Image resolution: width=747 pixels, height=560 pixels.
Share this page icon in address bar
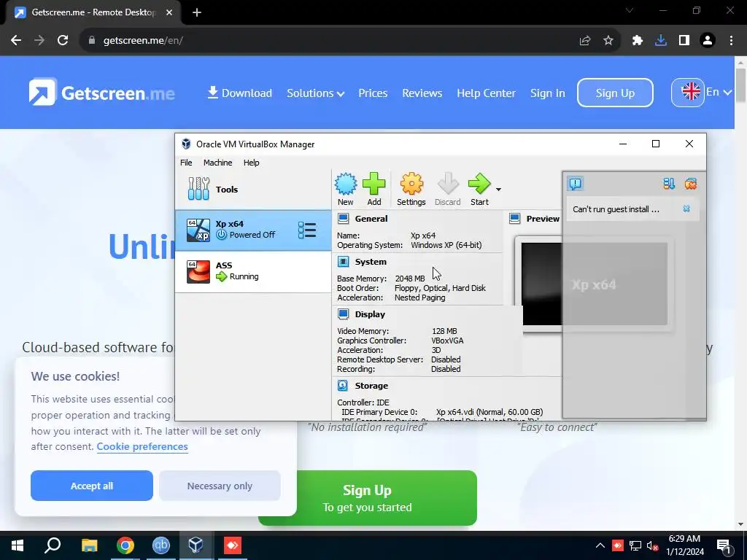pos(585,41)
